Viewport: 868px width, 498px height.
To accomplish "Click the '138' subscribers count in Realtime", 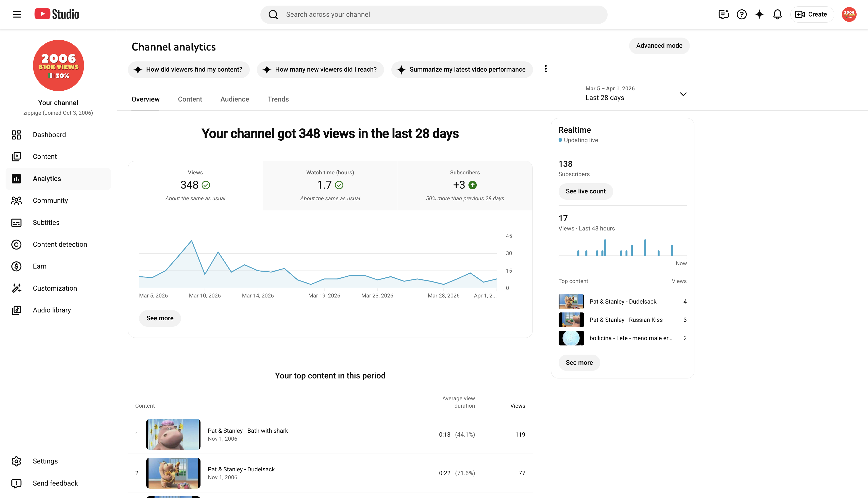I will coord(565,164).
